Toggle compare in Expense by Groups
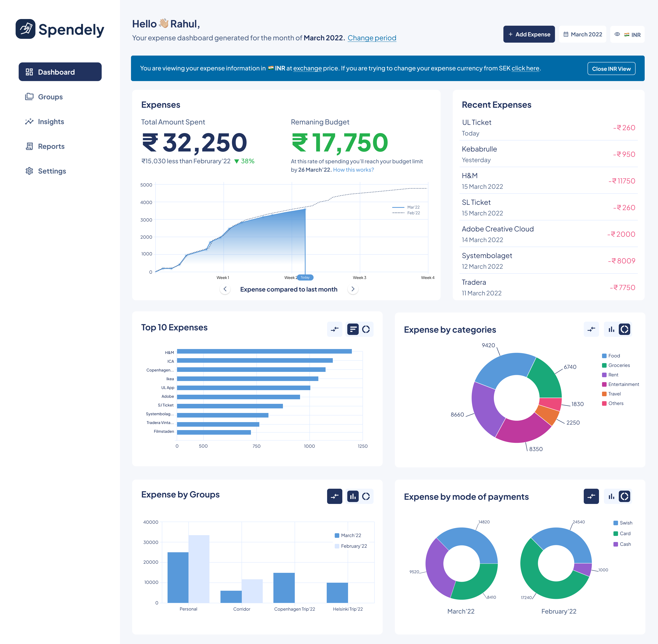The image size is (658, 644). click(x=335, y=496)
